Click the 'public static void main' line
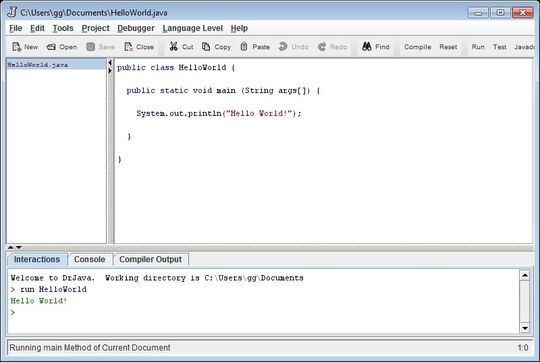The width and height of the screenshot is (540, 362). pos(223,91)
